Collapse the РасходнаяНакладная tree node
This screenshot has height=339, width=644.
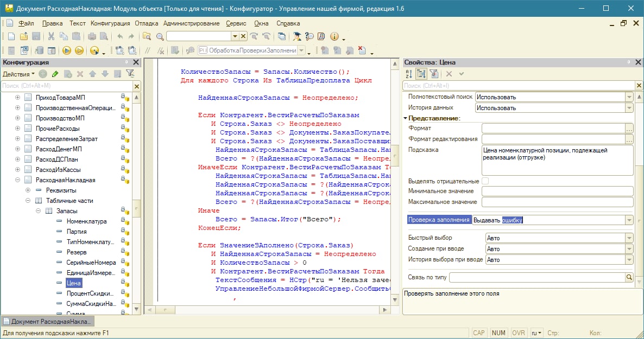point(18,180)
